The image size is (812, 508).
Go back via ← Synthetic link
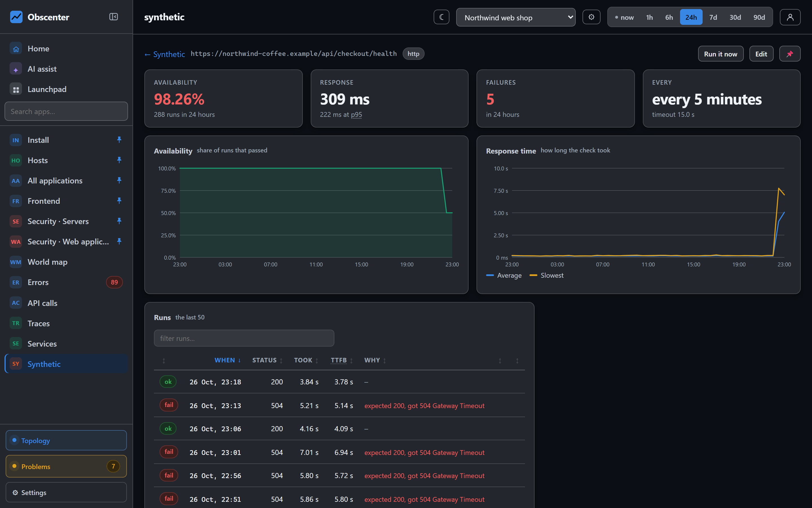[165, 54]
